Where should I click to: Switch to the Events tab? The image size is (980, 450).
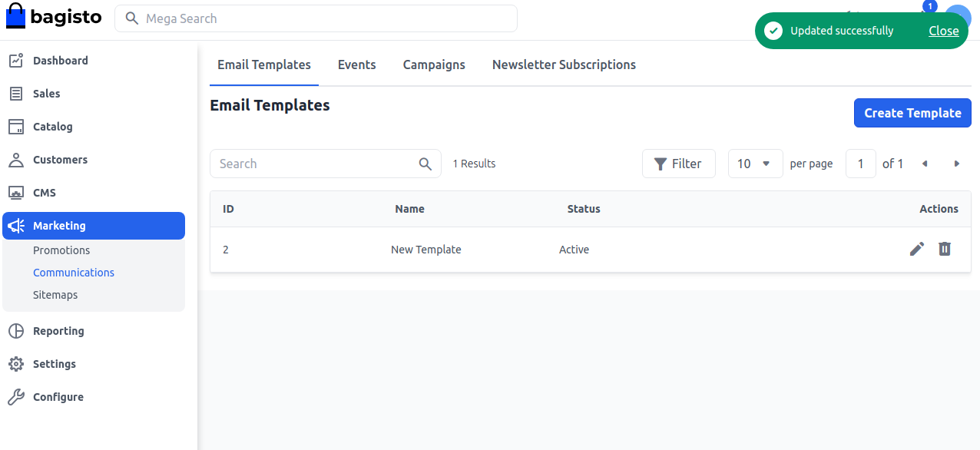point(356,65)
